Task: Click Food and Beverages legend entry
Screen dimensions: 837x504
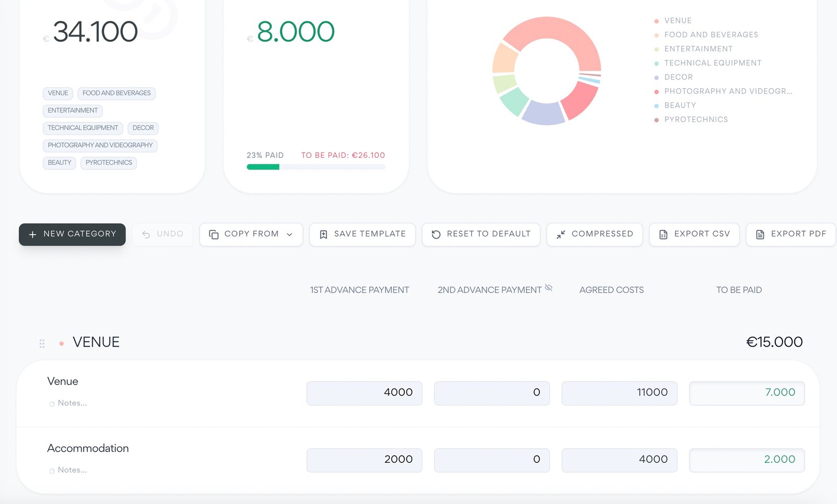Action: pyautogui.click(x=706, y=35)
